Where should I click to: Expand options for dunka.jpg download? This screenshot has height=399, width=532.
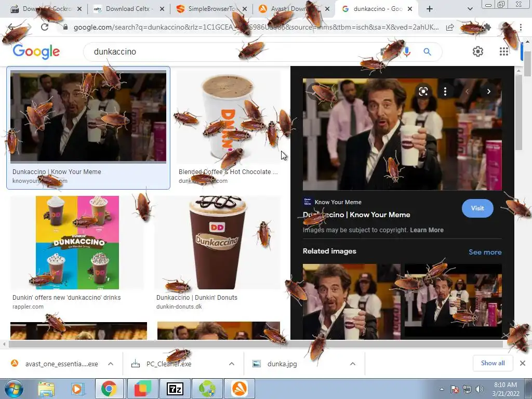coord(353,364)
